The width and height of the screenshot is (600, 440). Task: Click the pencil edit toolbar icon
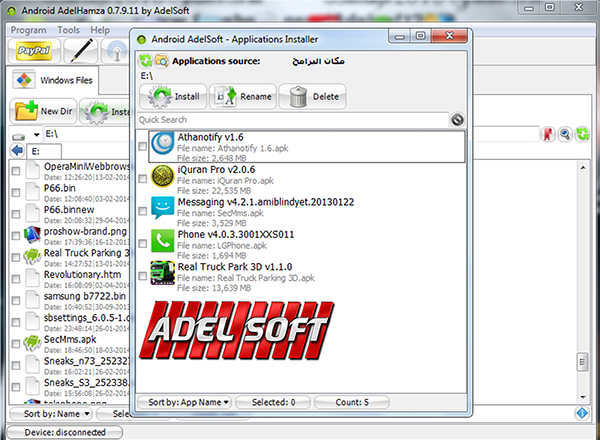80,51
